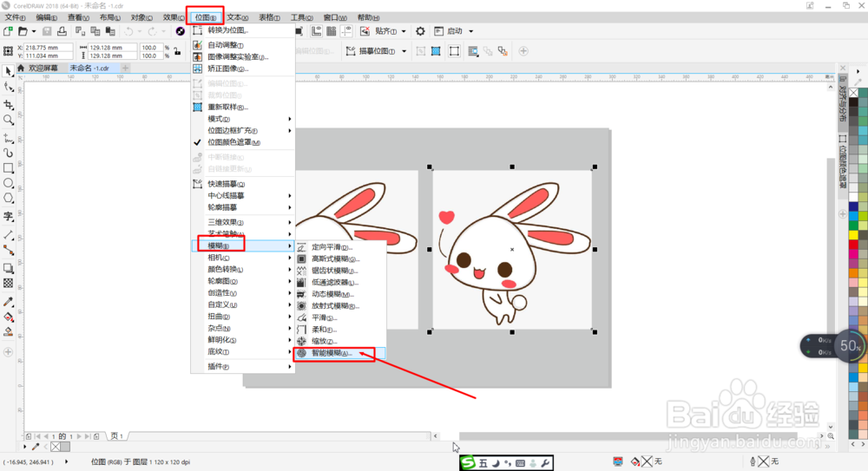Click the 描摹位图 trace bitmap button
This screenshot has width=868, height=471.
371,51
